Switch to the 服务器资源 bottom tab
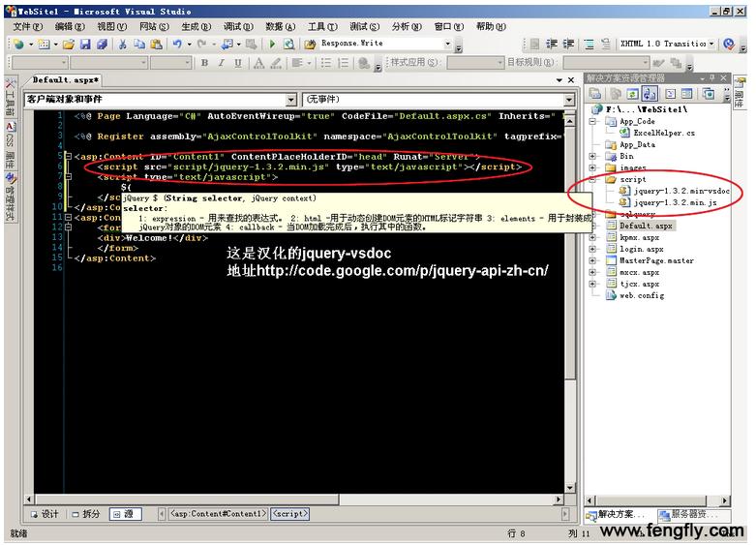The height and width of the screenshot is (545, 756). (x=692, y=515)
